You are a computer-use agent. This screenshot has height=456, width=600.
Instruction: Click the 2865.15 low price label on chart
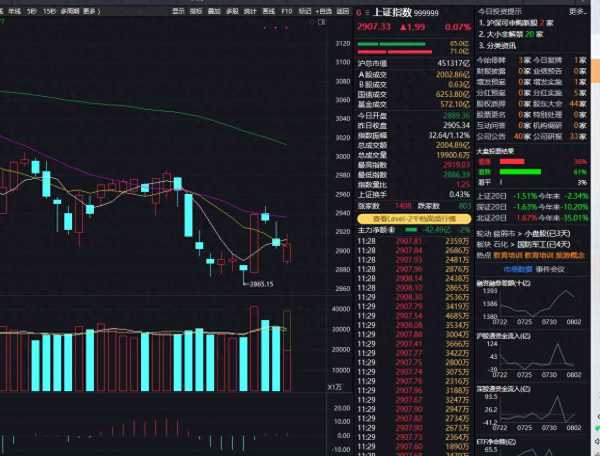[x=261, y=284]
